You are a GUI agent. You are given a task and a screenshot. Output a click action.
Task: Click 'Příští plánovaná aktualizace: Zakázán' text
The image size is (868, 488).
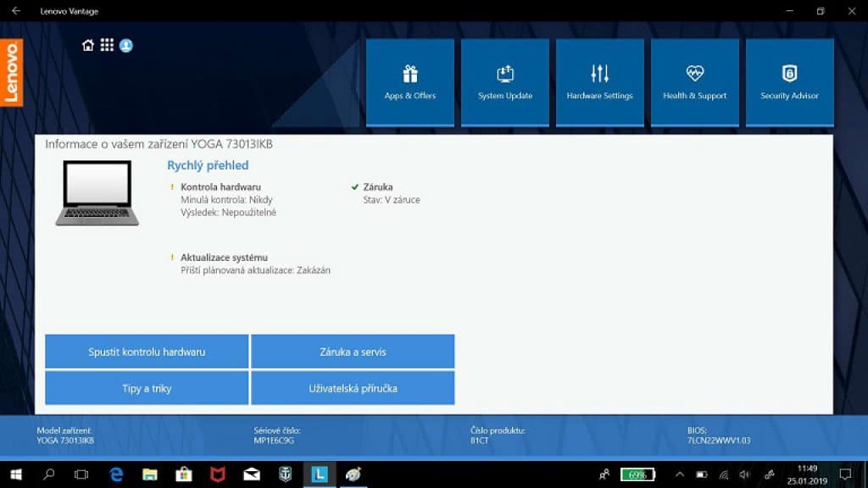pyautogui.click(x=255, y=270)
